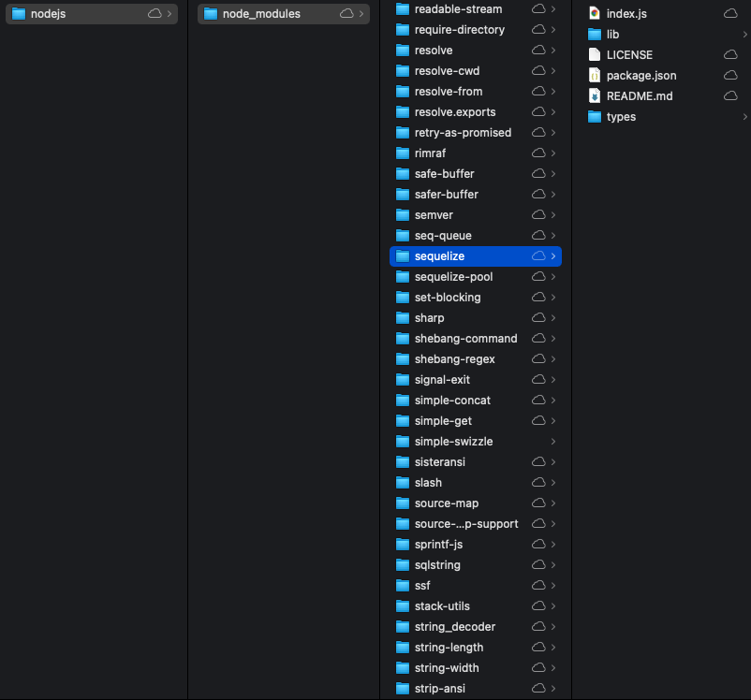The image size is (751, 700).
Task: Select the signal-exit folder
Action: (476, 380)
